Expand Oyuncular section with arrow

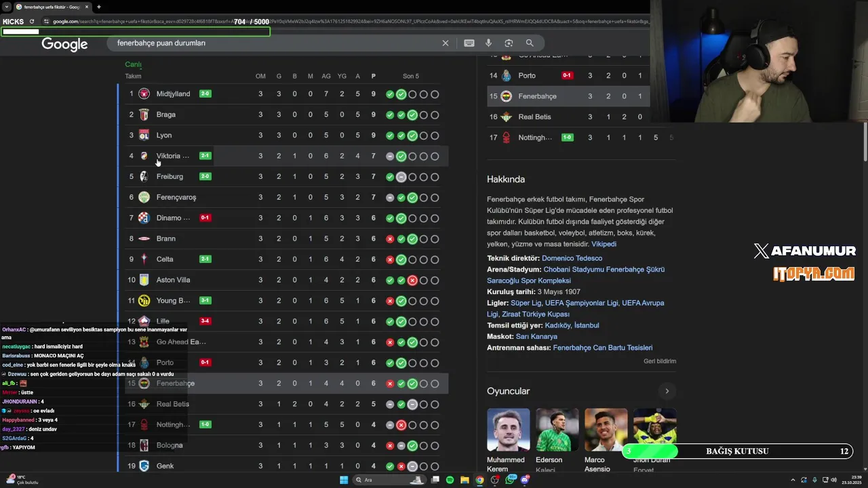pos(667,391)
